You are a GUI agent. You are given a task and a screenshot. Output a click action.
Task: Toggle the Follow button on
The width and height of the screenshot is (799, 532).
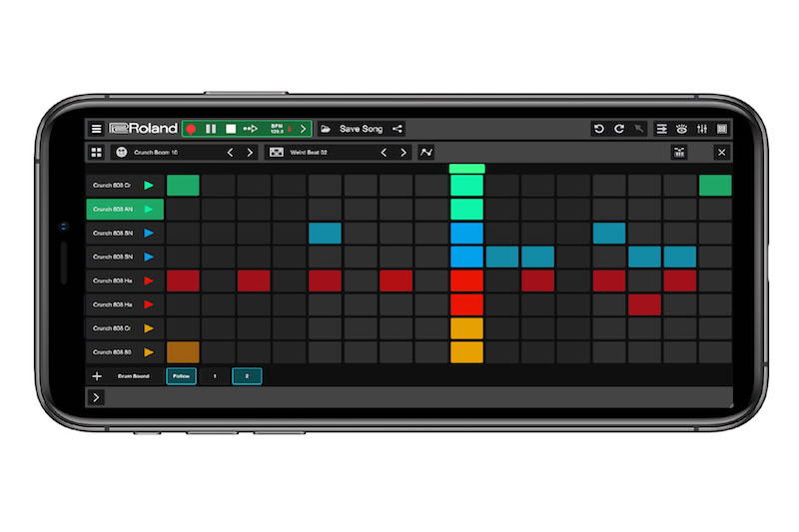pyautogui.click(x=181, y=376)
